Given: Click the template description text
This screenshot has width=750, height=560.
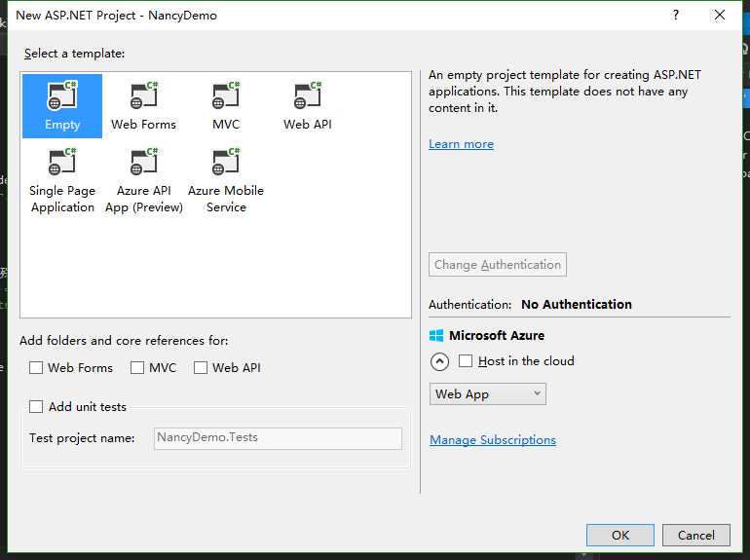Looking at the screenshot, I should click(x=565, y=92).
